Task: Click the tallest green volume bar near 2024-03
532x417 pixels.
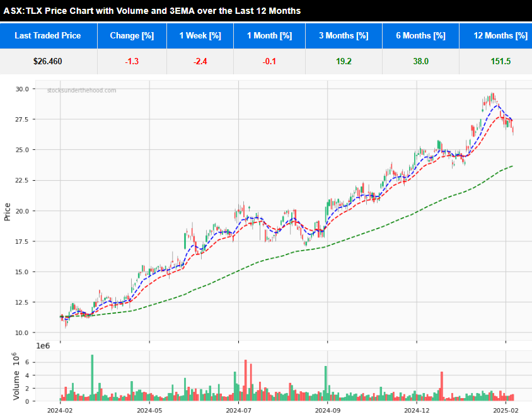Action: (x=92, y=378)
